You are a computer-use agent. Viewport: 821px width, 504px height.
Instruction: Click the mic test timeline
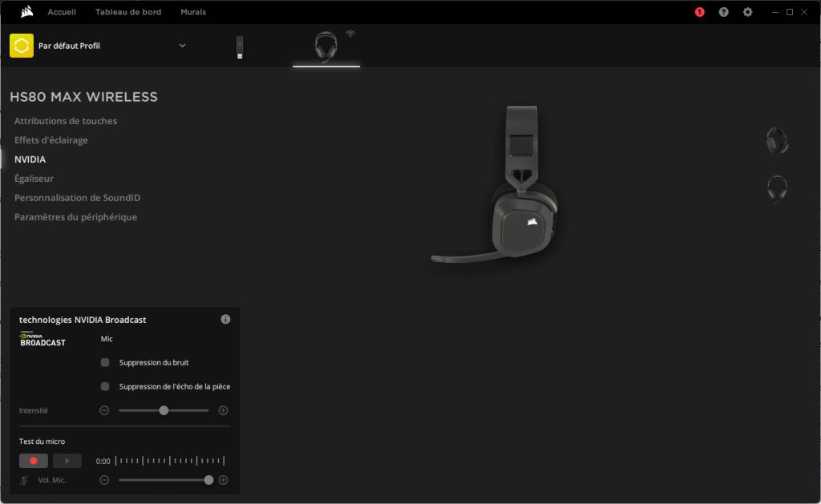tap(170, 461)
